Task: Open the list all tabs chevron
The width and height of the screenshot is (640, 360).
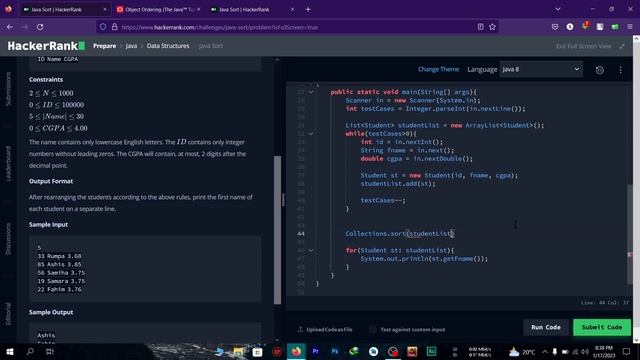Action: click(558, 9)
